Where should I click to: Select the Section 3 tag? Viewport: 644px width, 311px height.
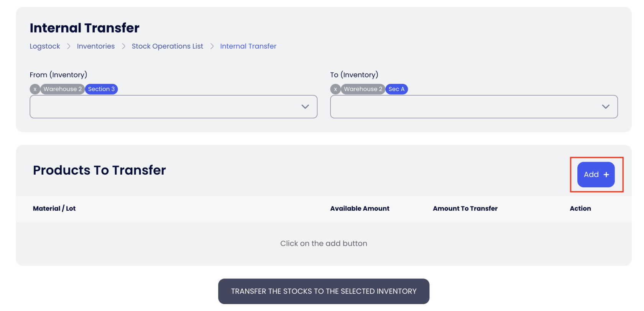click(101, 89)
